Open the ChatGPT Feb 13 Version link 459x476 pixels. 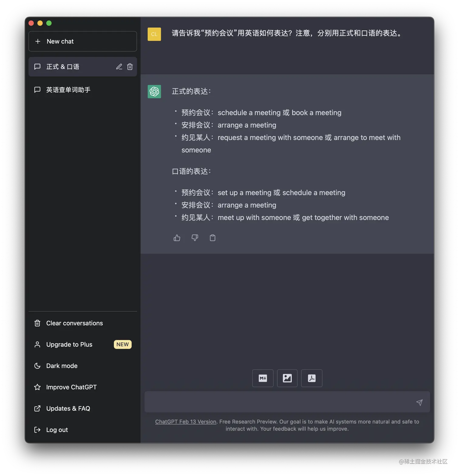[x=186, y=422]
